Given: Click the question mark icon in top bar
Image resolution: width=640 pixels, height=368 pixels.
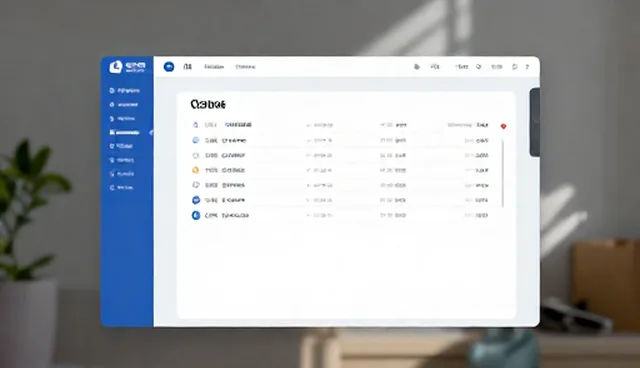Looking at the screenshot, I should [527, 67].
